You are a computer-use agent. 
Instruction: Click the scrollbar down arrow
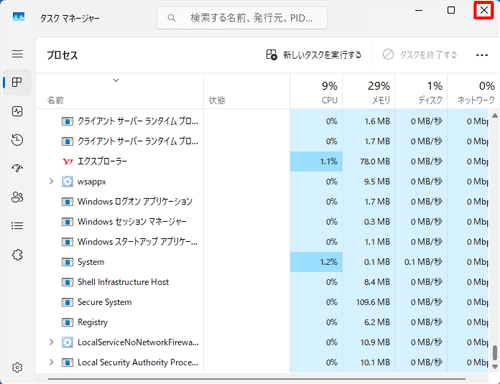point(495,367)
